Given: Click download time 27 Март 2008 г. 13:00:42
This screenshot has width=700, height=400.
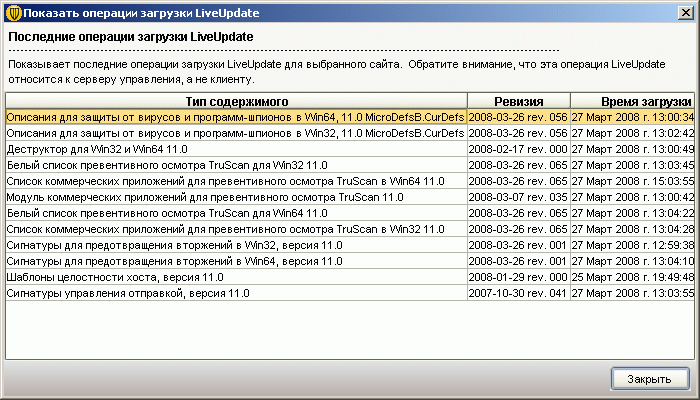Looking at the screenshot, I should [x=633, y=198].
